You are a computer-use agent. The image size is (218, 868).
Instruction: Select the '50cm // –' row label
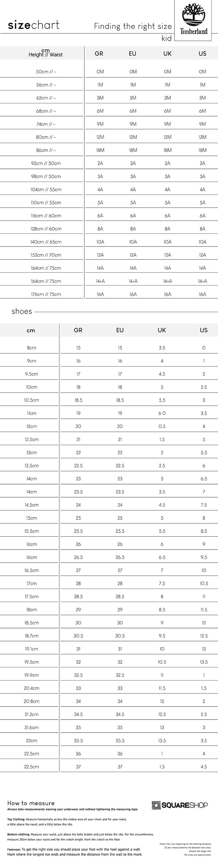(46, 72)
